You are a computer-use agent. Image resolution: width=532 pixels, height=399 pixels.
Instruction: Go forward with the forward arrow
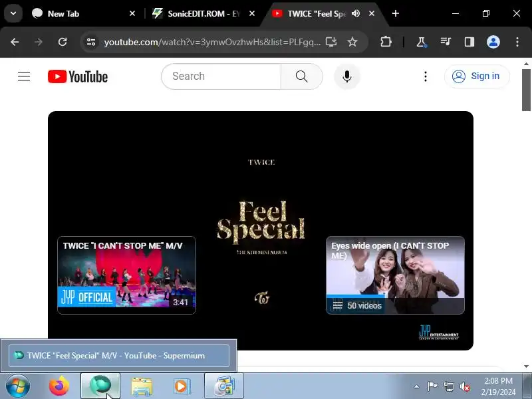(x=39, y=42)
